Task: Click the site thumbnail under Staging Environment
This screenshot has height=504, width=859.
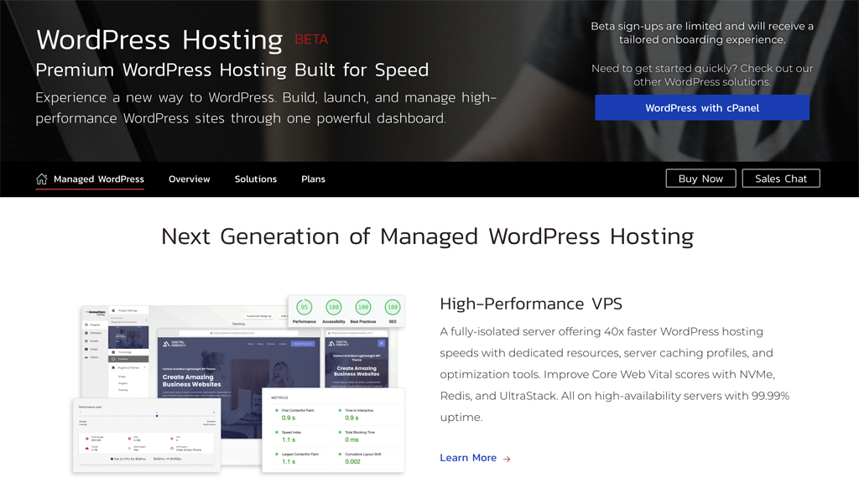Action: pos(128,337)
